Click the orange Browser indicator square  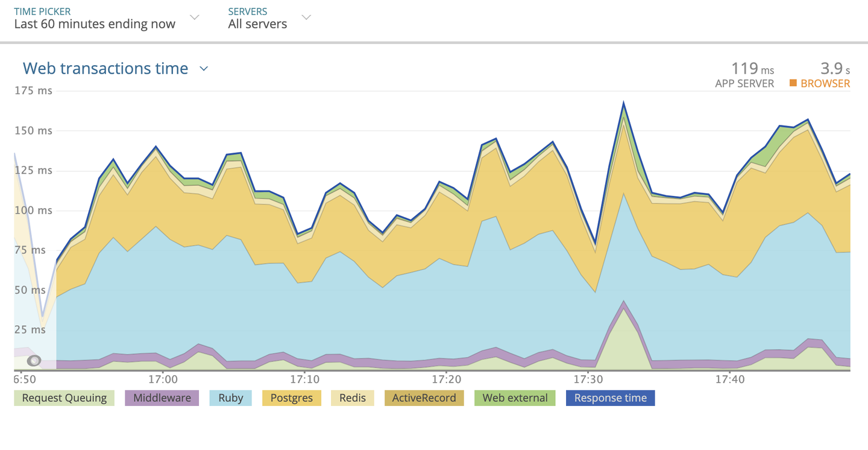pos(793,83)
